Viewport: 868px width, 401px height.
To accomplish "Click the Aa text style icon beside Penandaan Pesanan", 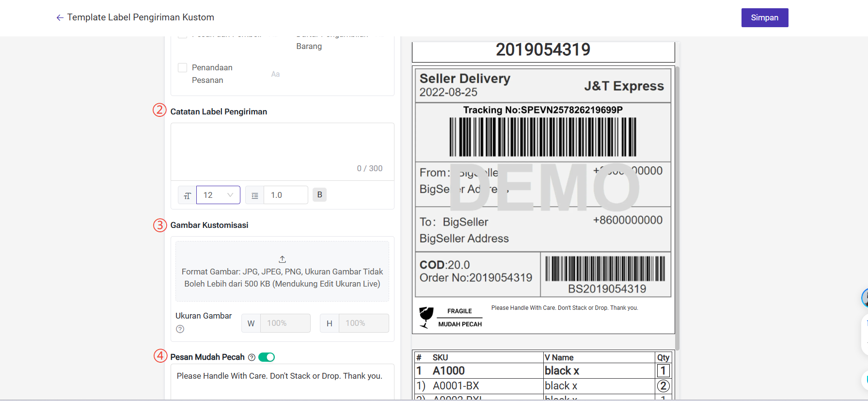I will tap(275, 74).
